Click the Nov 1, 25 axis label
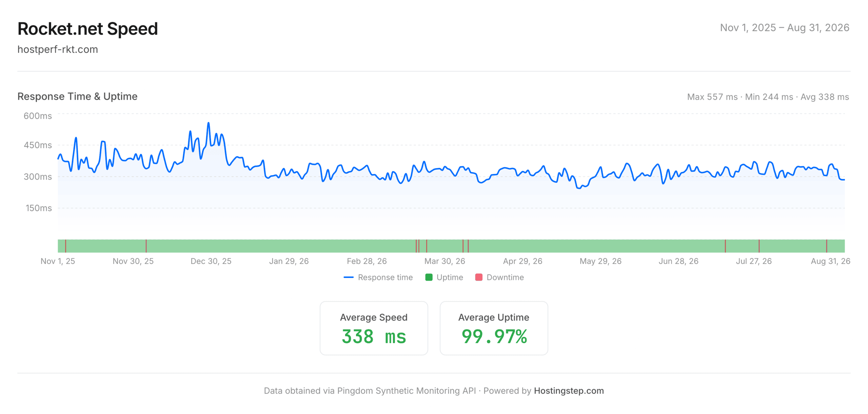868x414 pixels. coord(58,261)
